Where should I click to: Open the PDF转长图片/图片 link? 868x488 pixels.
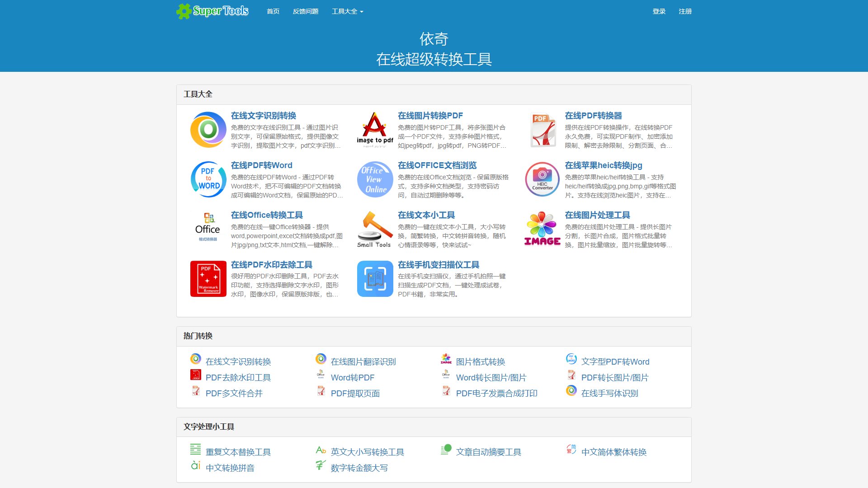615,377
